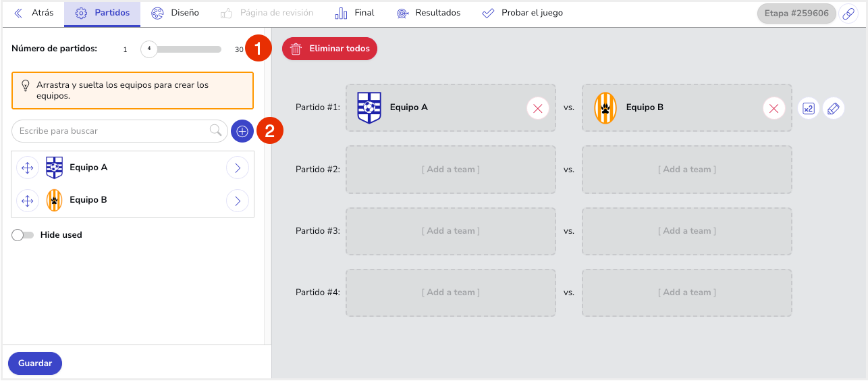
Task: Click the Partido #1: label
Action: 318,107
